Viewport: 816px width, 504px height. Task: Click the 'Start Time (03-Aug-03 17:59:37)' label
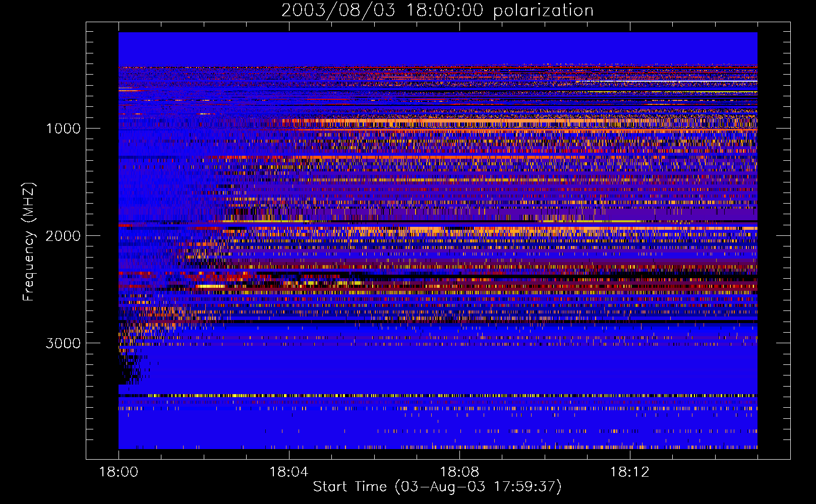(x=437, y=487)
